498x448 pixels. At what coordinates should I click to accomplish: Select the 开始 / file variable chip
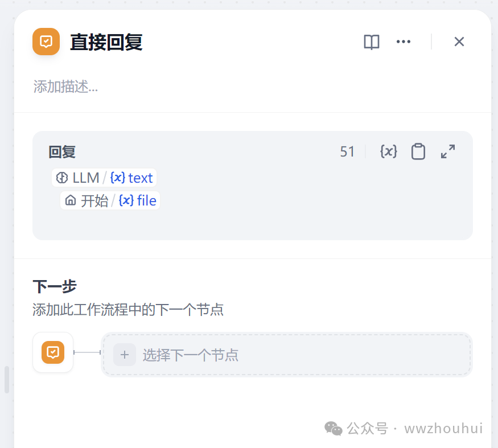point(109,200)
